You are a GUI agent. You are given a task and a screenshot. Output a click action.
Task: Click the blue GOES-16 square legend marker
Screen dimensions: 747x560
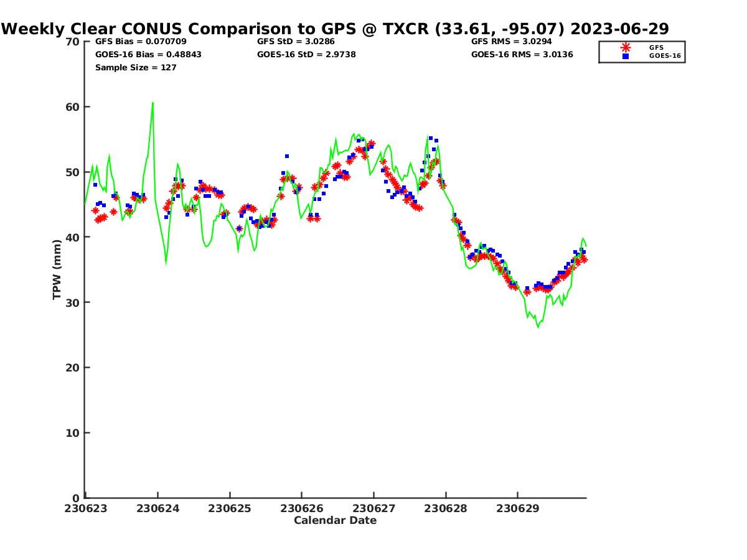tap(626, 56)
